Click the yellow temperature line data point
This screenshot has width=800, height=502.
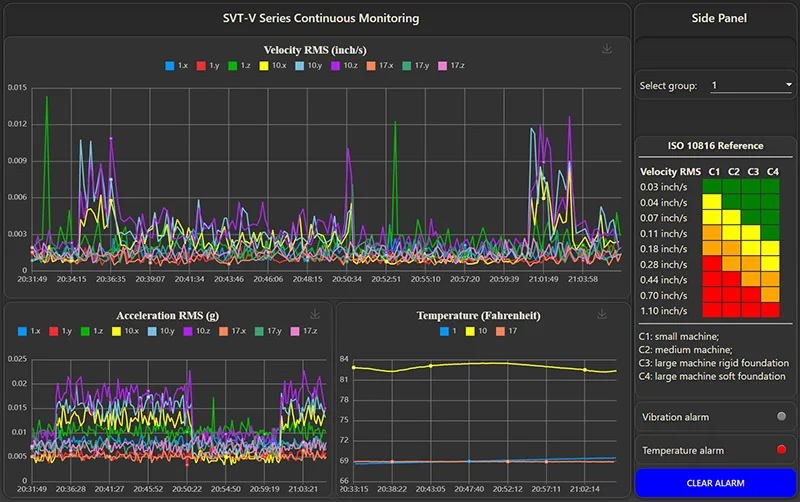tap(431, 366)
